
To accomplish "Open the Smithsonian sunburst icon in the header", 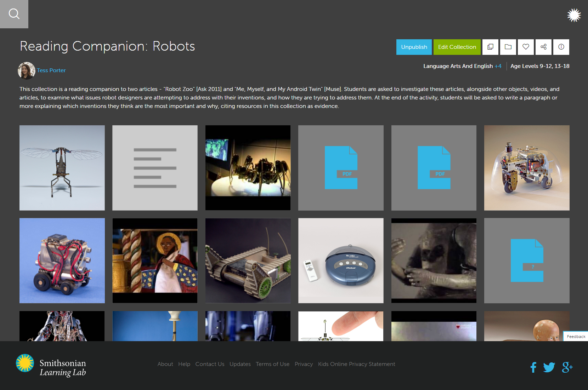I will coord(574,15).
